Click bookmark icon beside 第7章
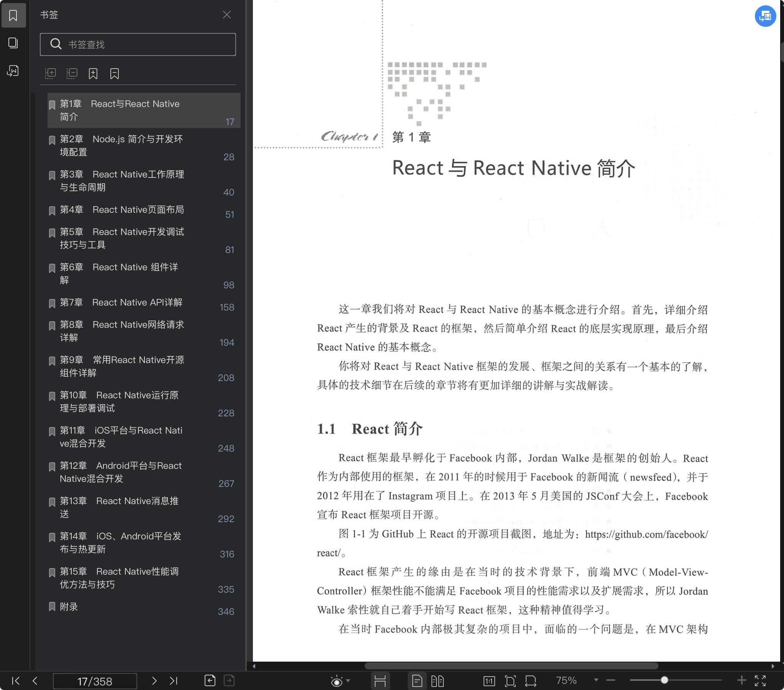784x690 pixels. pyautogui.click(x=52, y=304)
